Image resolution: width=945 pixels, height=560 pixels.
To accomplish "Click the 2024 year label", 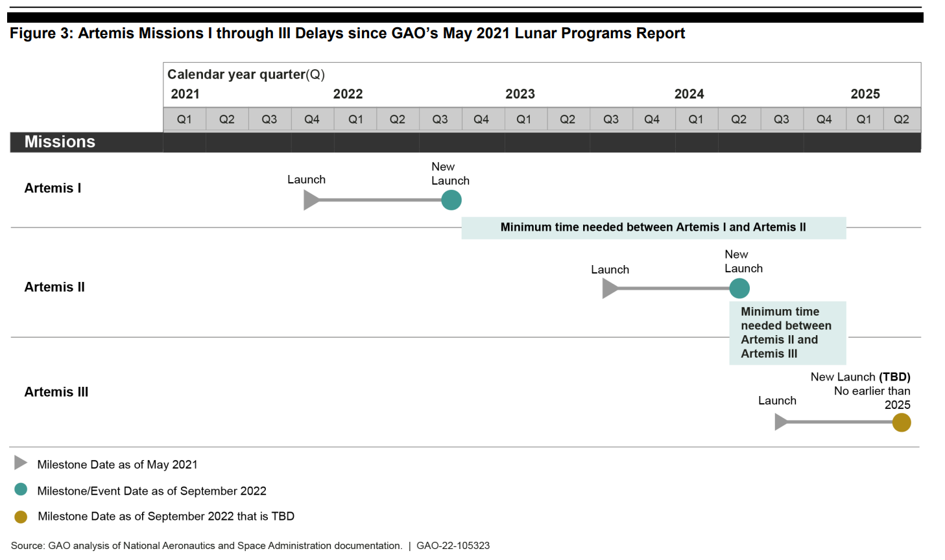I will [689, 94].
